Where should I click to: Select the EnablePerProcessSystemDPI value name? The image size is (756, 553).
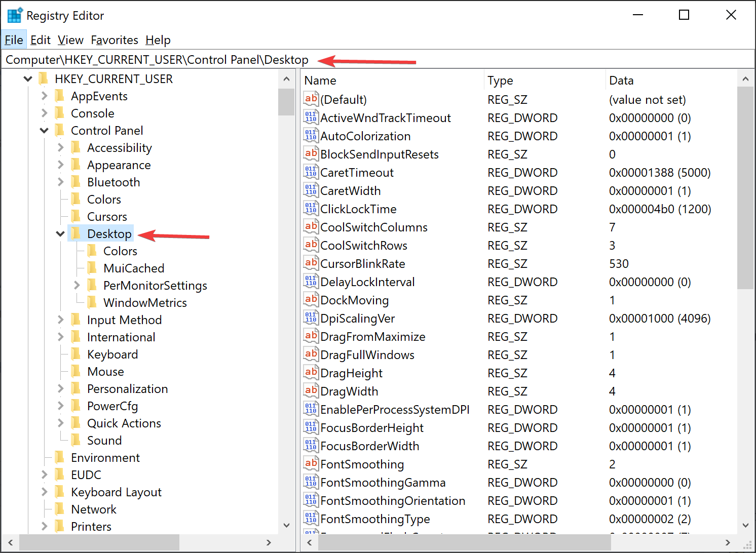tap(395, 410)
